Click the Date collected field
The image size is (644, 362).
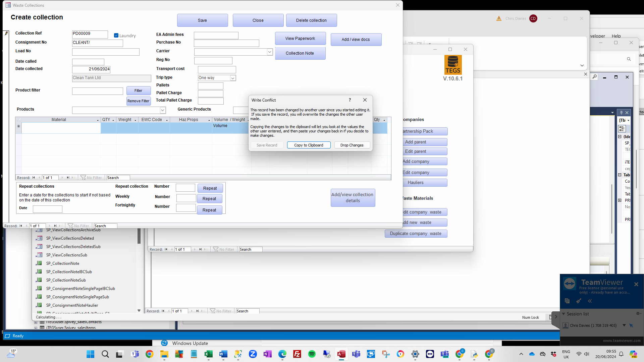[91, 69]
